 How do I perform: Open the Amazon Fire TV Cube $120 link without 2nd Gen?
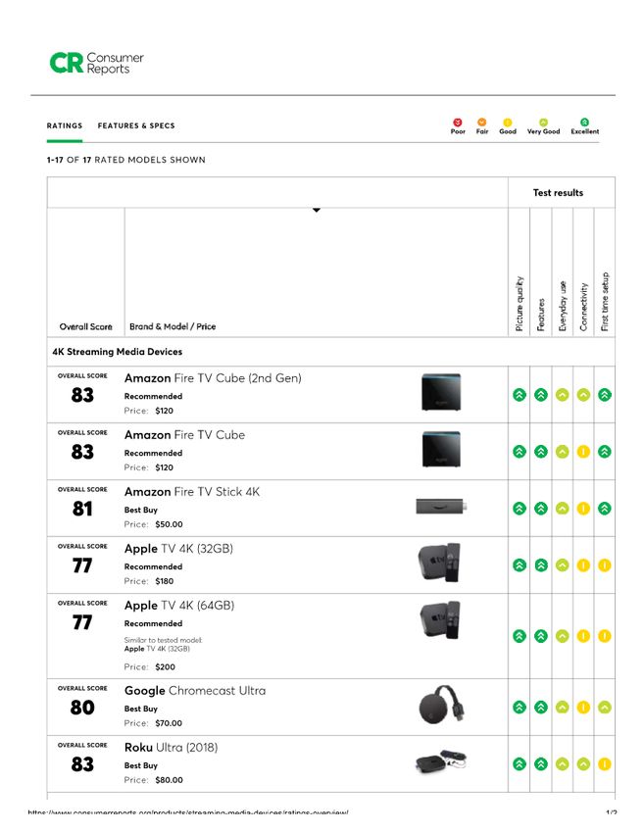(184, 435)
